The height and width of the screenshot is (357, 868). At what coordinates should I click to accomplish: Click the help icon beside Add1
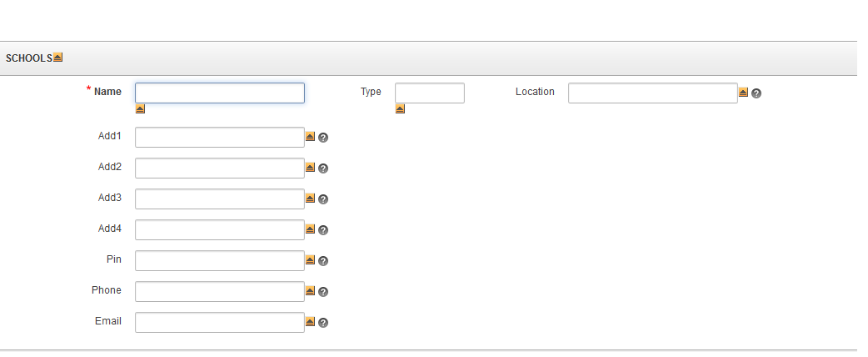pyautogui.click(x=323, y=138)
